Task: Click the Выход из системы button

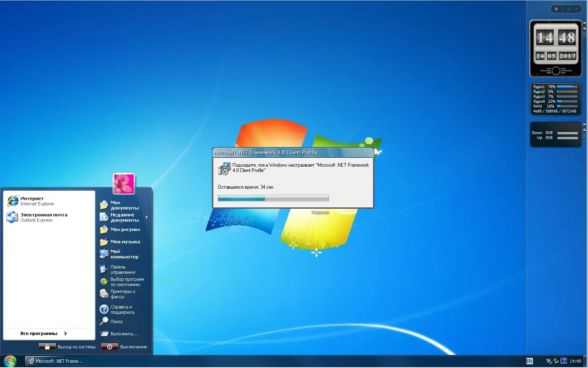Action: (x=67, y=347)
